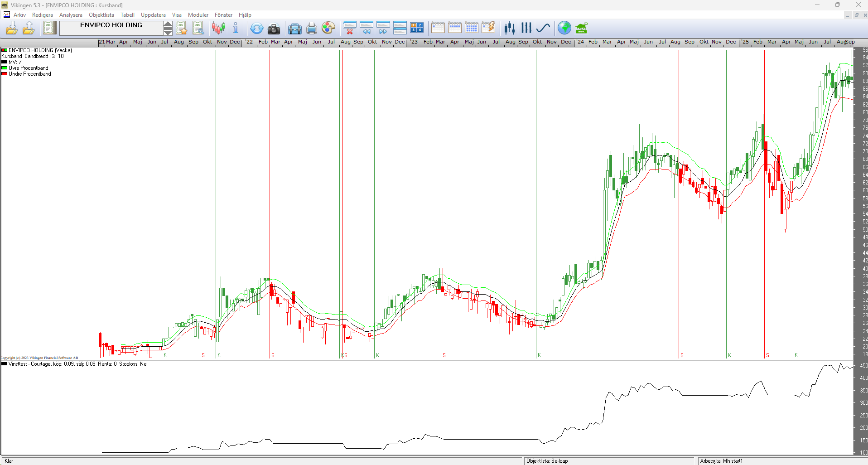Open the Redigera menu
Image resolution: width=868 pixels, height=465 pixels.
[x=43, y=15]
